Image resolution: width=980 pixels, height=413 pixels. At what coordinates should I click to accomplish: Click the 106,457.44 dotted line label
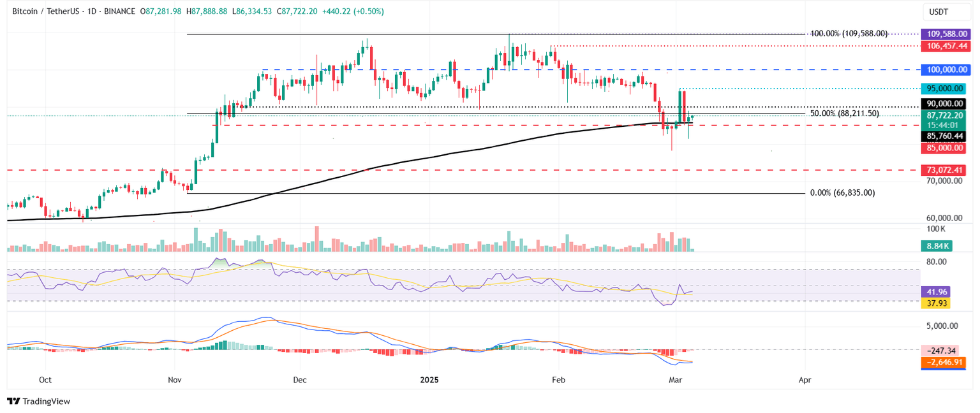946,45
